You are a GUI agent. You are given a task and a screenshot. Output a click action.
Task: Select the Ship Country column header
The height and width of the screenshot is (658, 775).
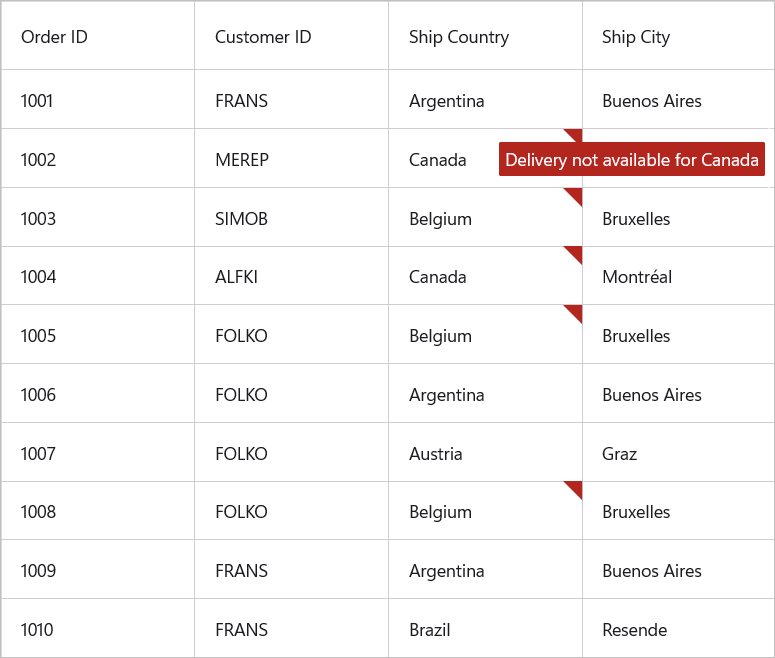pyautogui.click(x=459, y=37)
